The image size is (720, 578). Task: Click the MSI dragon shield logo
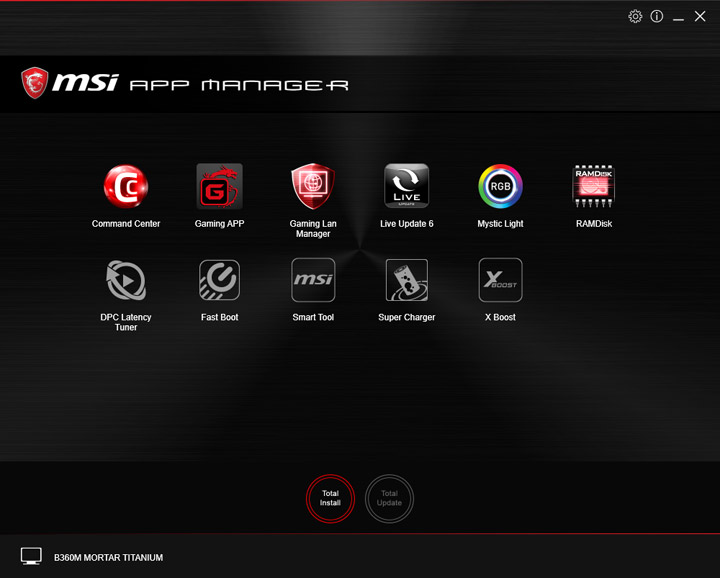[35, 83]
